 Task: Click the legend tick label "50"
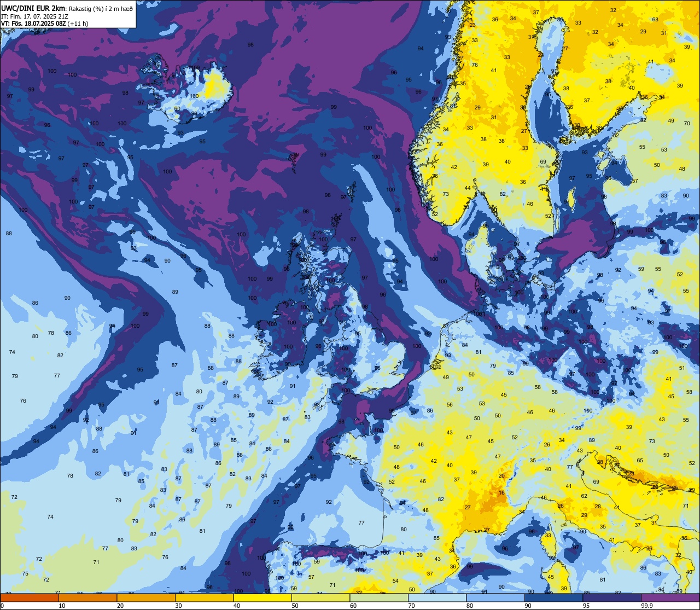tap(295, 606)
